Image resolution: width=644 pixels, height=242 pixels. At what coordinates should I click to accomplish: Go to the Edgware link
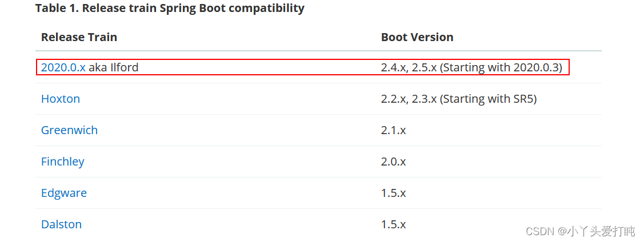64,193
